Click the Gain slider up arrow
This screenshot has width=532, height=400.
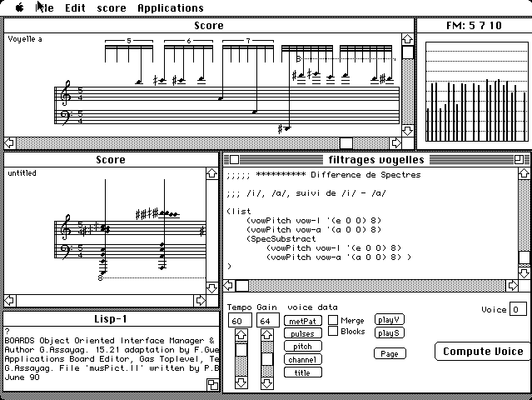pyautogui.click(x=266, y=335)
